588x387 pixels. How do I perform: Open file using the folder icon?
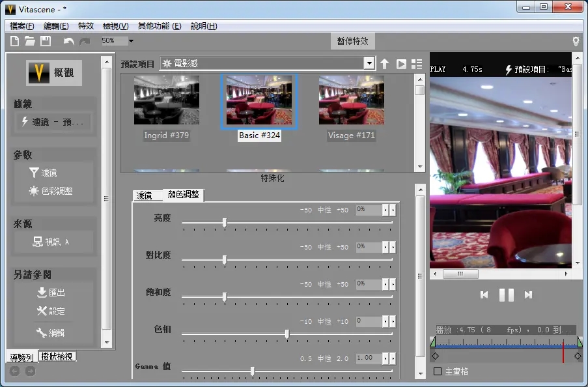coord(30,41)
